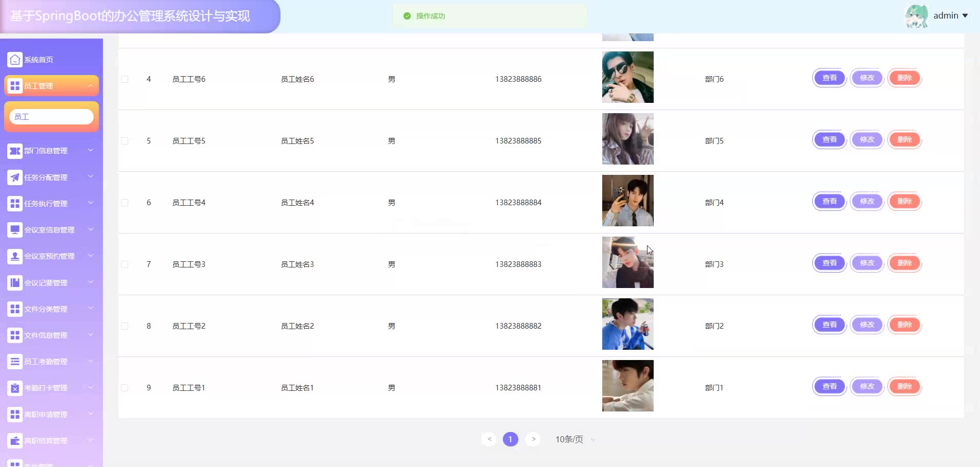Select the row checkbox for 员工工号3
This screenshot has height=467, width=980.
click(125, 264)
